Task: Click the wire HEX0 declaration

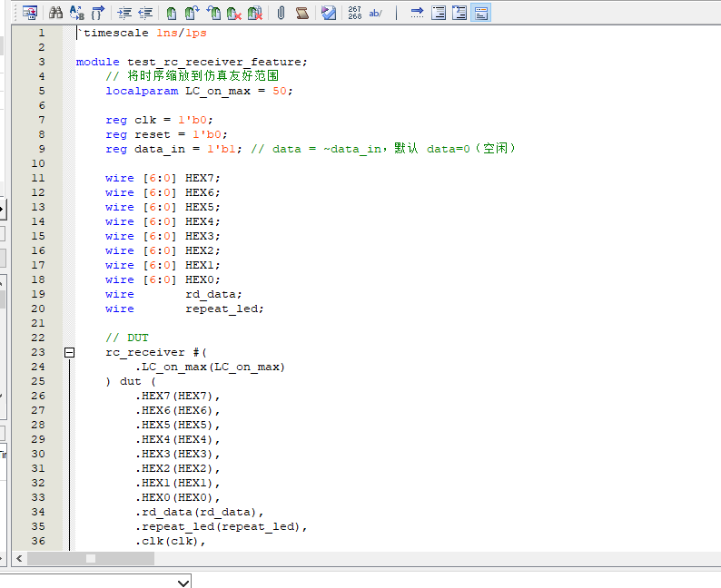Action: pos(163,279)
